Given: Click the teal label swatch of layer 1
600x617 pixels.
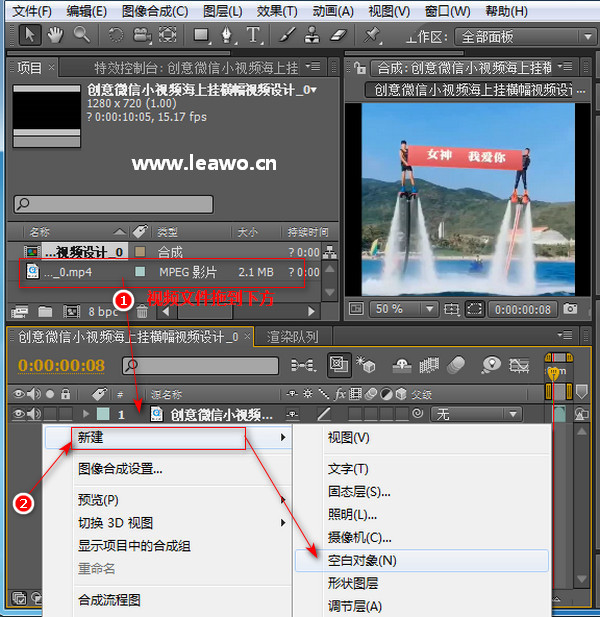Looking at the screenshot, I should [103, 414].
